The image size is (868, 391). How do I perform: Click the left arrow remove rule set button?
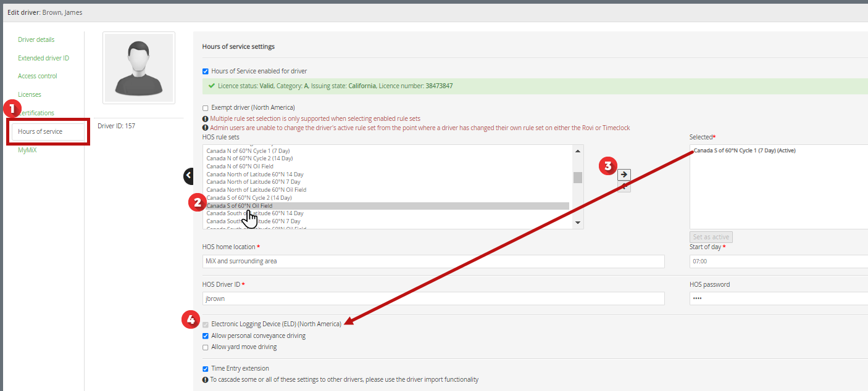(x=624, y=187)
